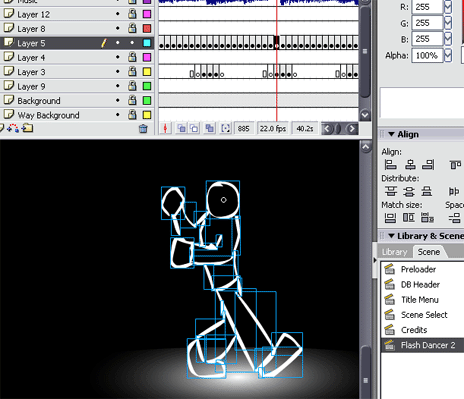Click the panel dock collapse arrow beside Library tab

[375, 260]
